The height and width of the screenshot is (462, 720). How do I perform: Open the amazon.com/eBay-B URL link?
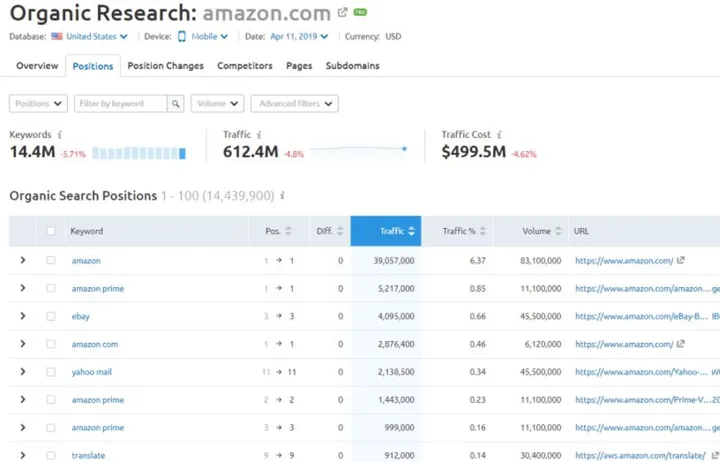[641, 316]
